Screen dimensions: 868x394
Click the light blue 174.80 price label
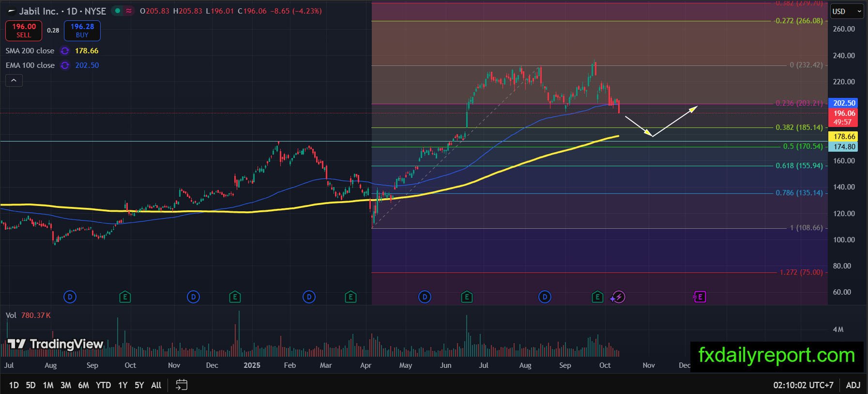[x=843, y=147]
